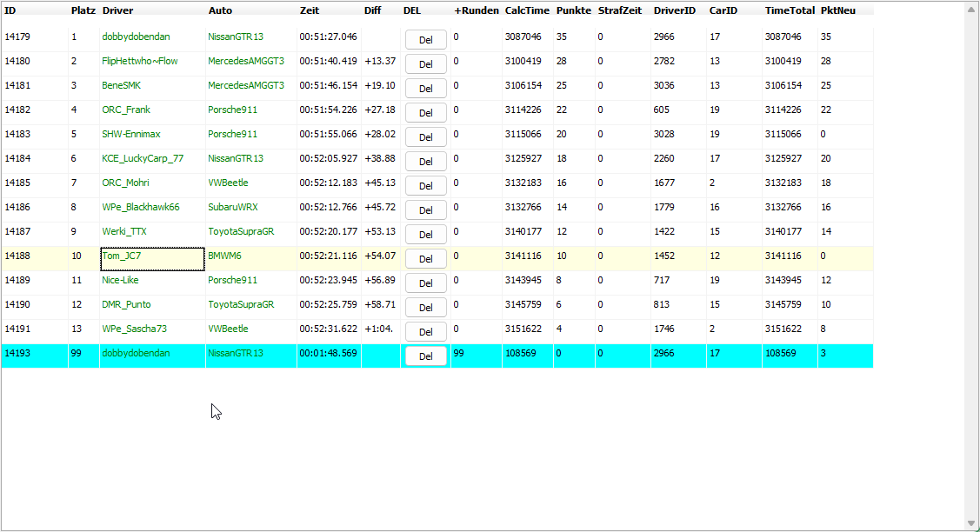Remove WPe_Sascha73 entry with Del button
980x532 pixels.
[425, 331]
